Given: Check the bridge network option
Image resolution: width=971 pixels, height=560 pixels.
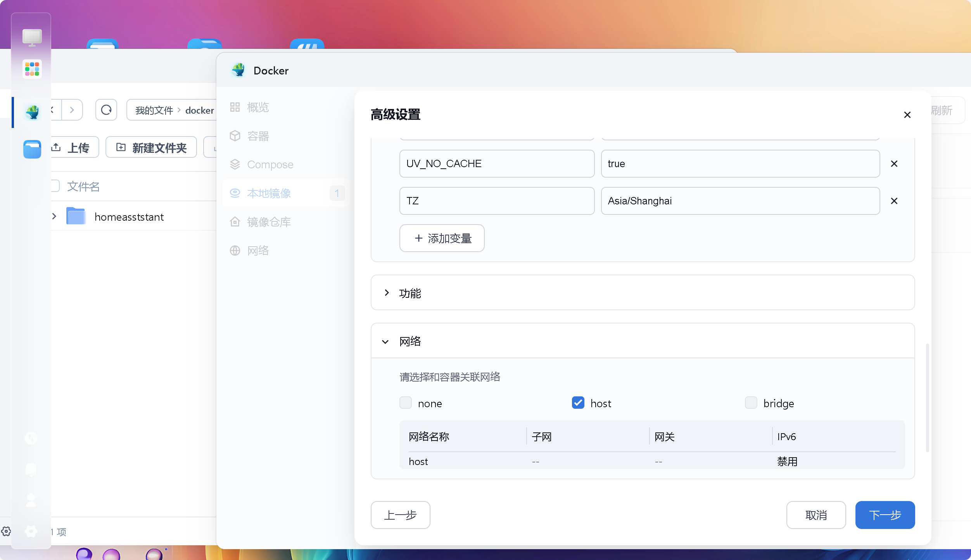Looking at the screenshot, I should pos(751,403).
